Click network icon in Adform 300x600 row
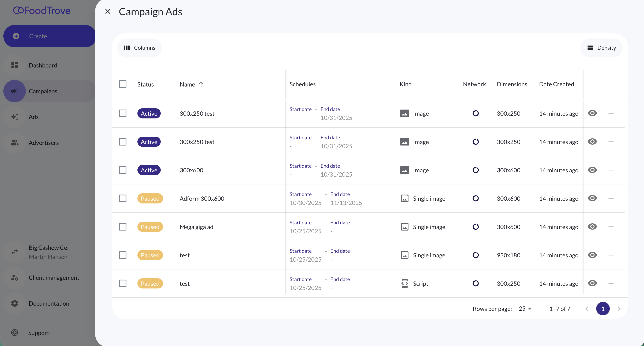Viewport: 644px width, 346px height. coord(475,199)
